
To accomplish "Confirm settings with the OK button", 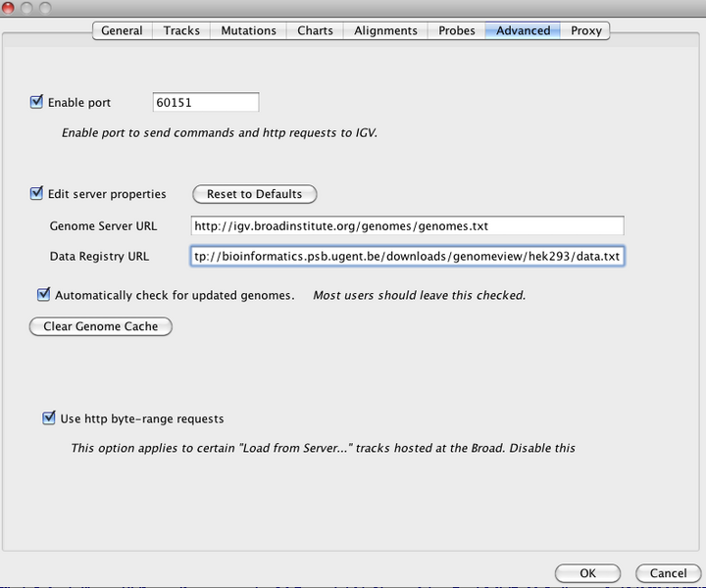I will (587, 573).
